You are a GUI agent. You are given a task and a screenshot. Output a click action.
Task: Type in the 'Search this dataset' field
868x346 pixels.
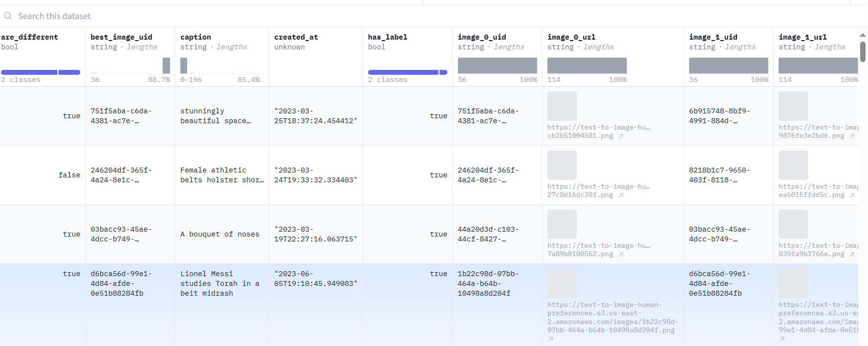(195, 16)
